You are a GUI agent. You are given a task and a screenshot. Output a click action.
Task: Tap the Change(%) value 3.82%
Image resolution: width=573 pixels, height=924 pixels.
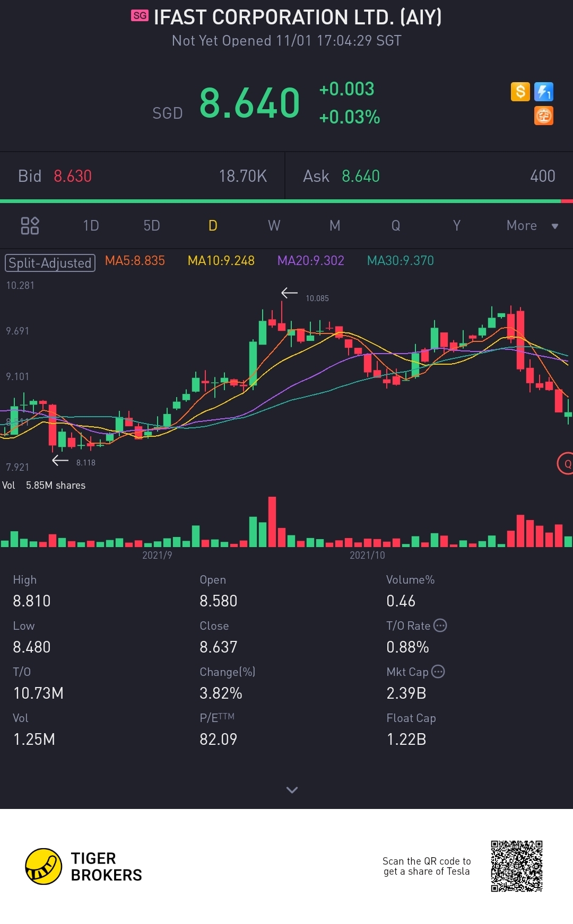[x=221, y=693]
